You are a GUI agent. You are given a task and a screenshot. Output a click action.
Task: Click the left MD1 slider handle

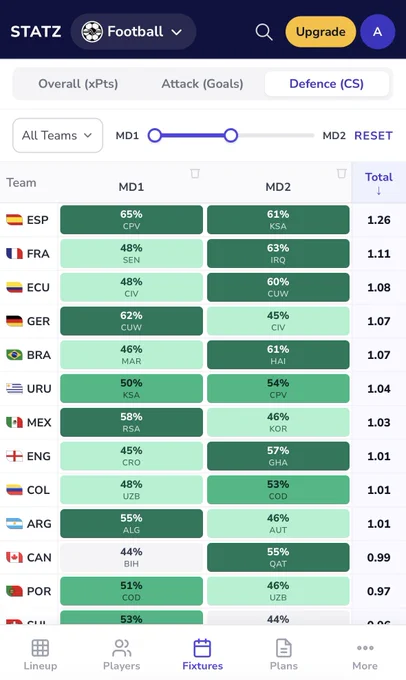(154, 135)
